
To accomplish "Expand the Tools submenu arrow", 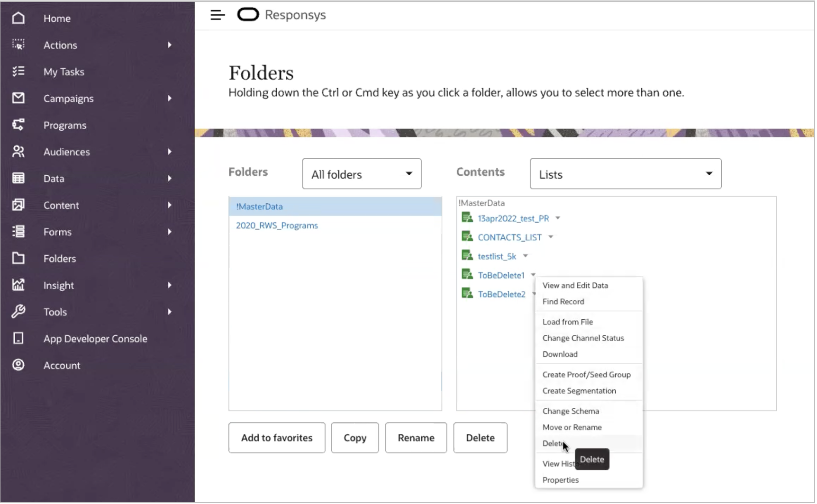I will pos(170,311).
